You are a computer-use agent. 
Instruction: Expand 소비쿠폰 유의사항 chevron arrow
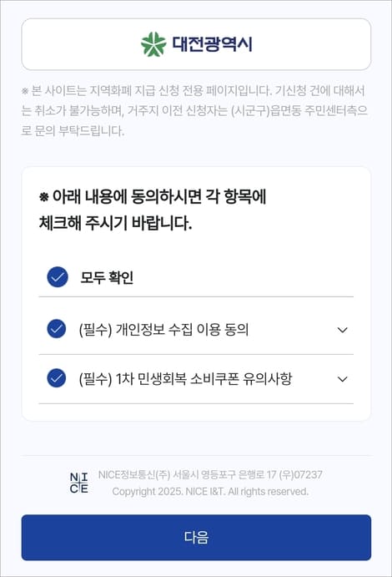(343, 379)
